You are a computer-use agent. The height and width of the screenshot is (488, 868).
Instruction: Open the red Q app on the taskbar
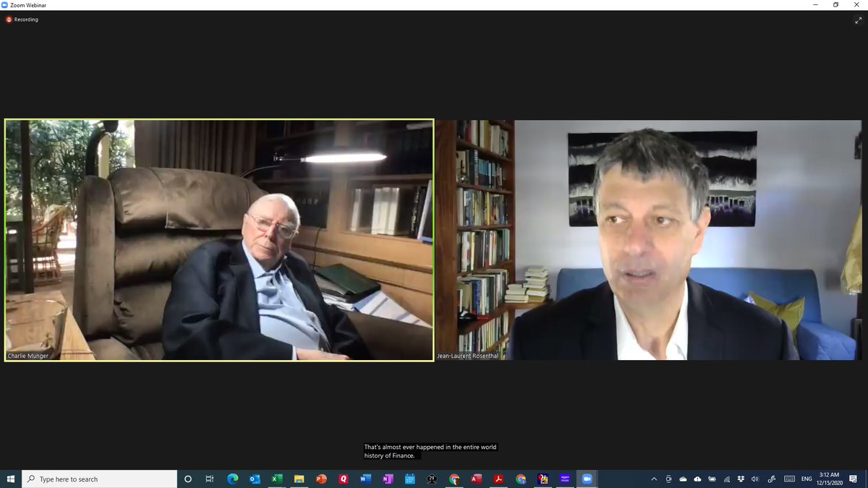[343, 479]
